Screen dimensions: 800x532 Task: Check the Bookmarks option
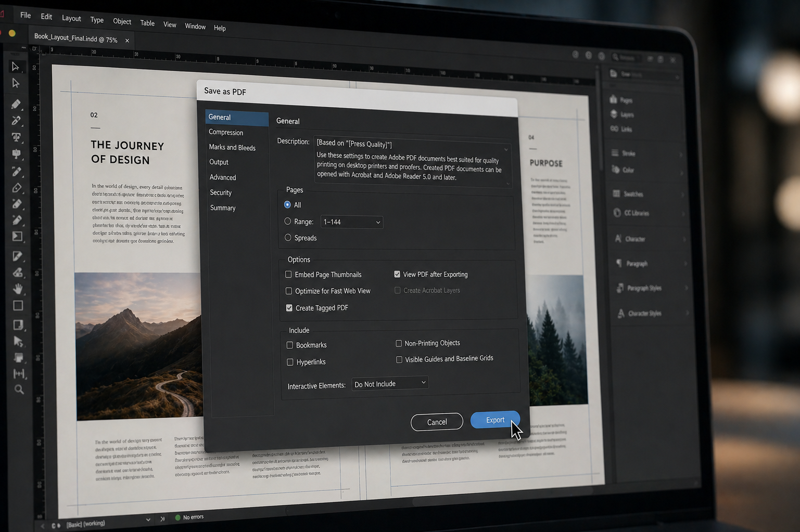pos(290,345)
